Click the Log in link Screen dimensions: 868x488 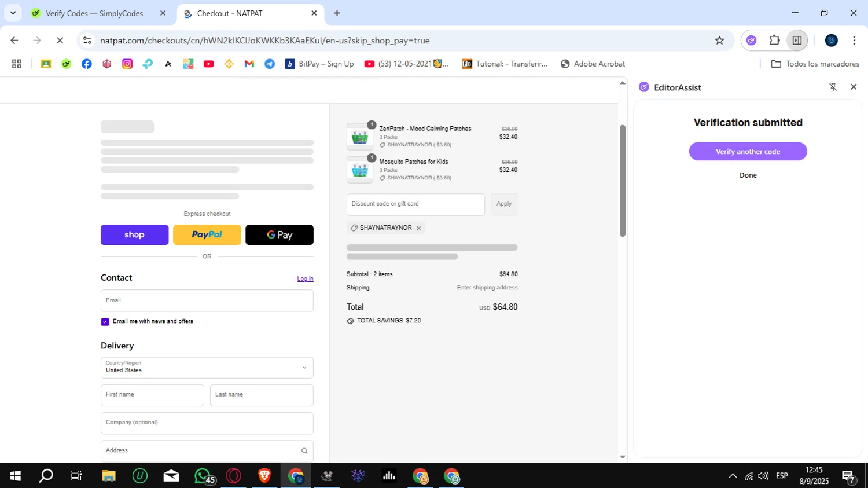pyautogui.click(x=305, y=279)
